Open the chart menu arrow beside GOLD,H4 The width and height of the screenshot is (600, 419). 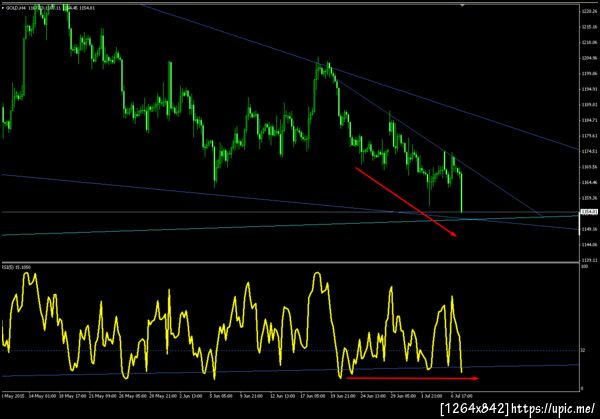3,8
